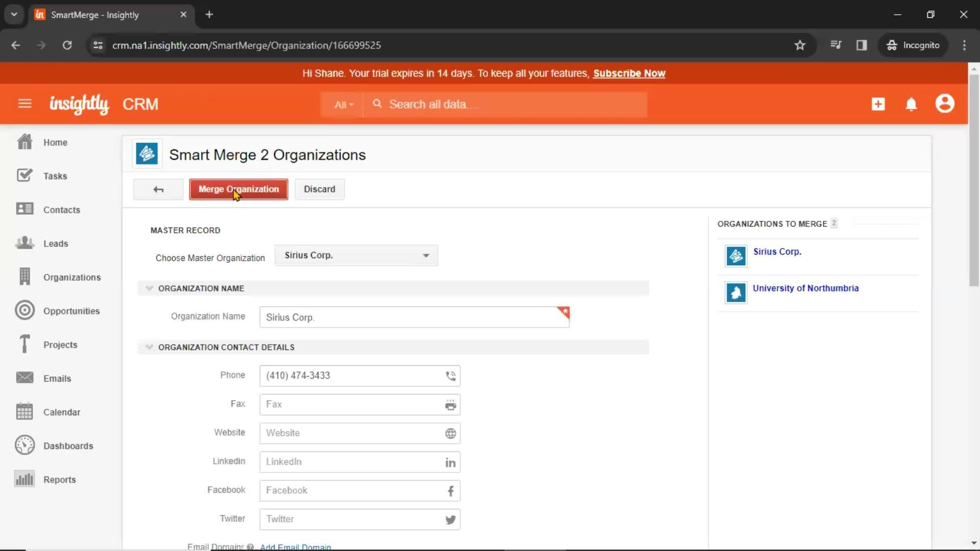Image resolution: width=980 pixels, height=551 pixels.
Task: Click the Contacts card icon
Action: (x=24, y=209)
